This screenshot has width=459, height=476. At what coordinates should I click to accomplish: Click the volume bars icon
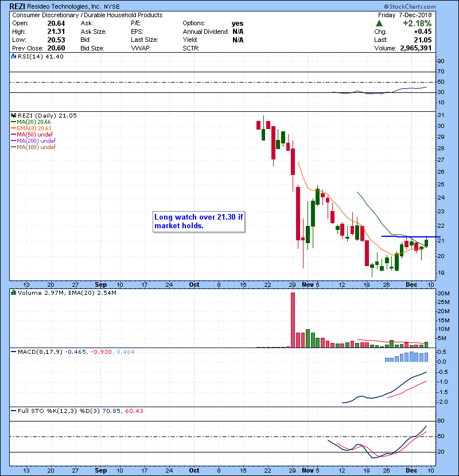(13, 292)
